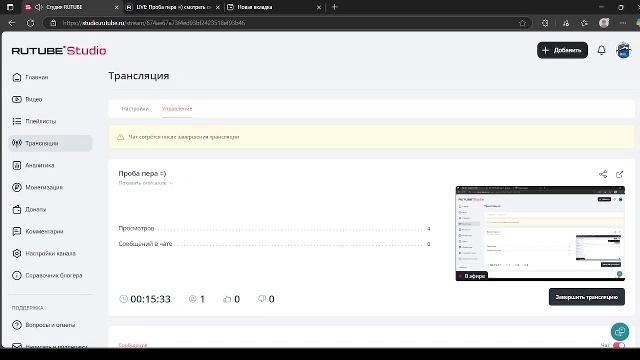
Task: Click the current viewers count icon
Action: (x=193, y=299)
